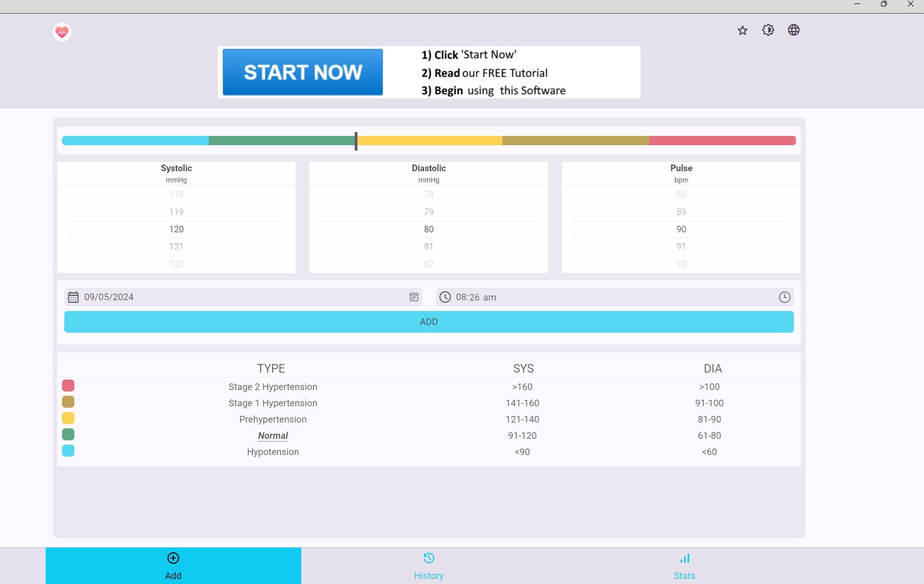This screenshot has width=924, height=584.
Task: Open the language globe icon
Action: [x=793, y=30]
